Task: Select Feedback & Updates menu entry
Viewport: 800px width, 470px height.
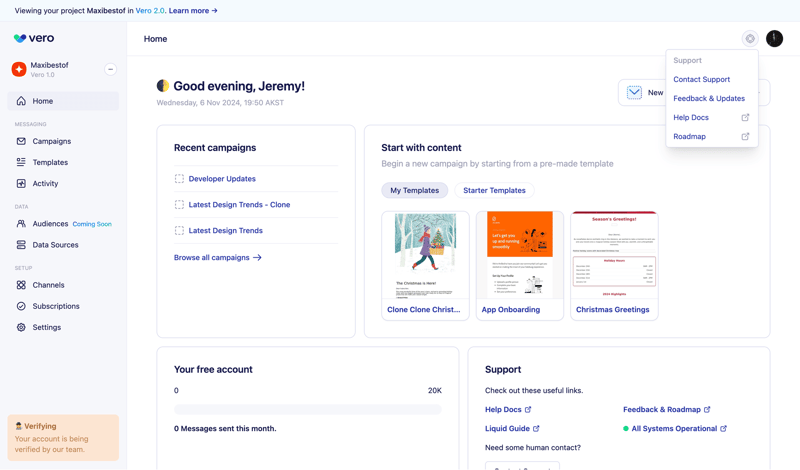Action: pyautogui.click(x=708, y=98)
